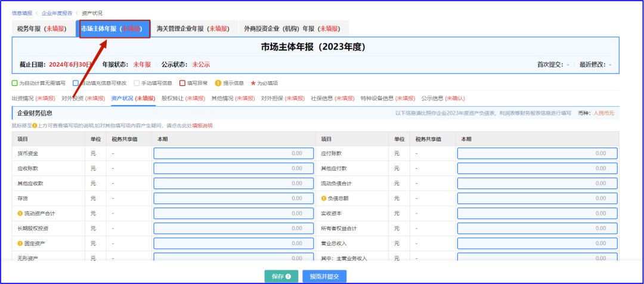This screenshot has width=644, height=284.
Task: Click the 预览并提交 button
Action: [324, 277]
